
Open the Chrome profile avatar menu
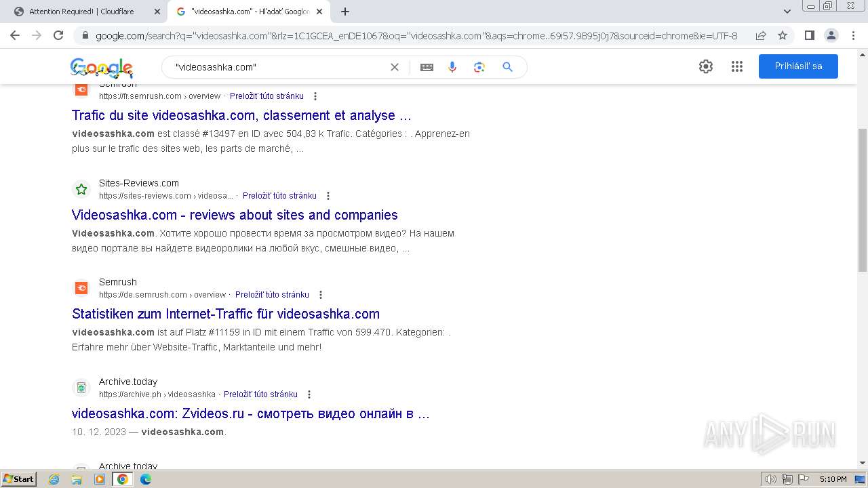pyautogui.click(x=831, y=35)
